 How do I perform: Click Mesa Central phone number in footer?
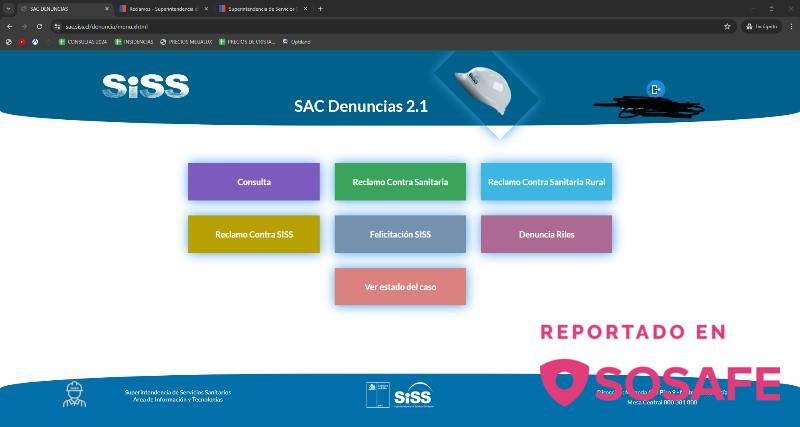pos(662,403)
